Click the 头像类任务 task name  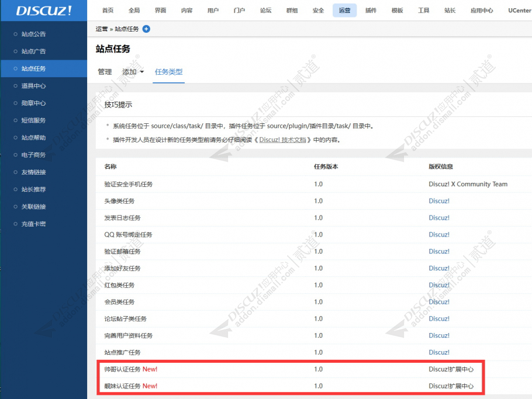119,201
